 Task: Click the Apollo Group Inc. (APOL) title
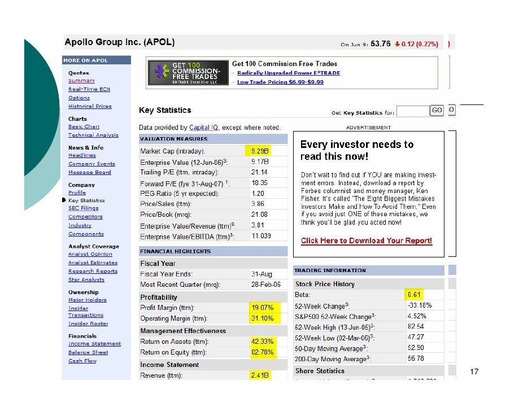pos(120,42)
